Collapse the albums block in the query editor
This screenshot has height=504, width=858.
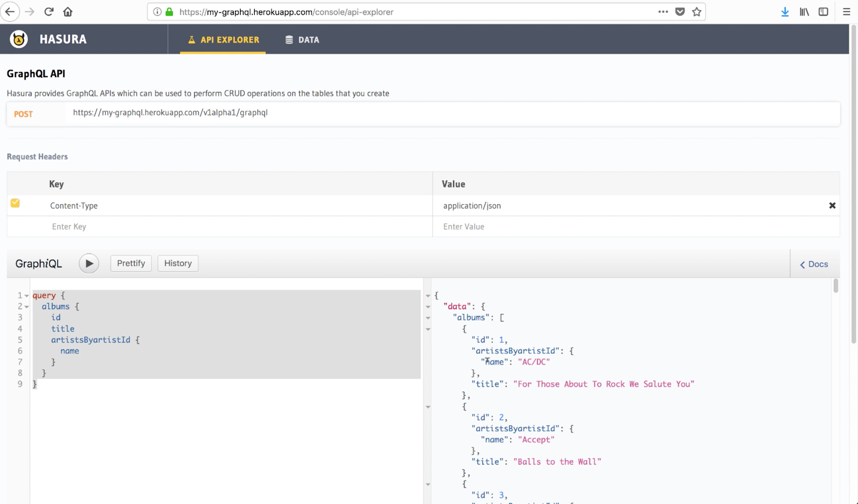point(25,306)
